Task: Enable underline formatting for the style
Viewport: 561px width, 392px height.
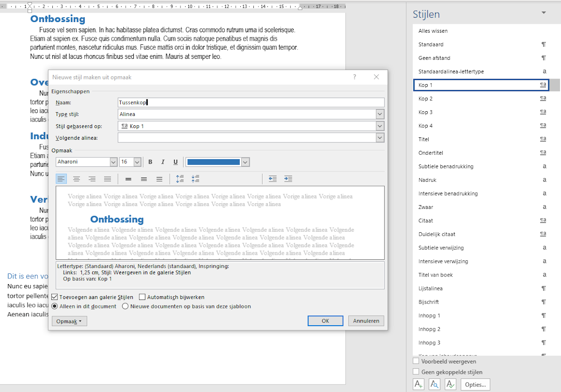Action: pos(175,162)
